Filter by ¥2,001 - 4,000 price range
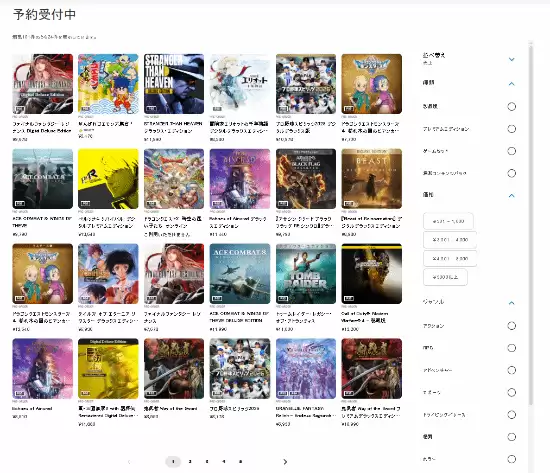550x473 pixels. click(450, 240)
